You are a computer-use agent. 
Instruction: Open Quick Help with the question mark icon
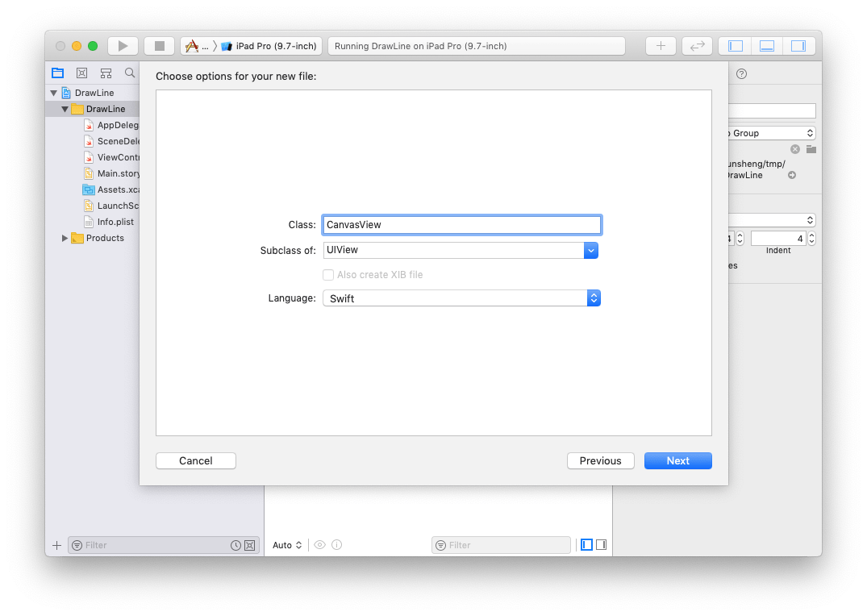pos(741,73)
